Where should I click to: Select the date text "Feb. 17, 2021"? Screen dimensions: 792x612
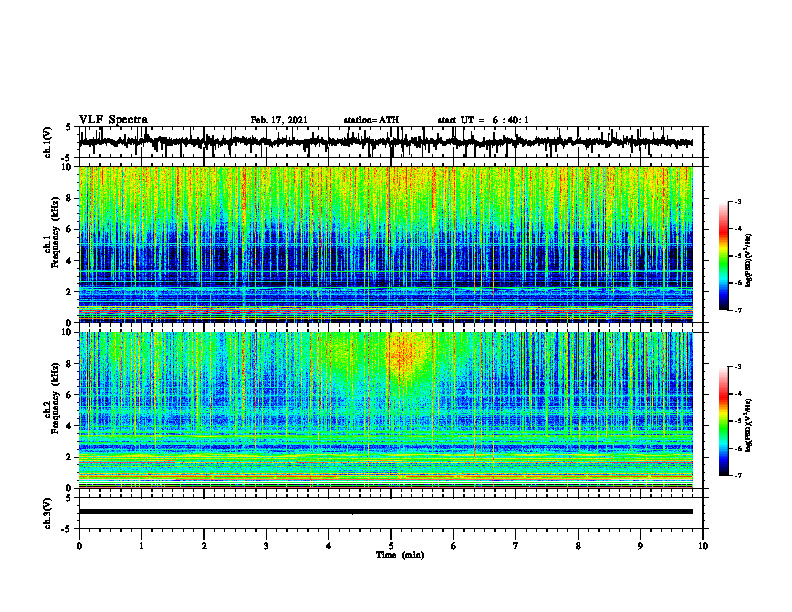click(279, 120)
